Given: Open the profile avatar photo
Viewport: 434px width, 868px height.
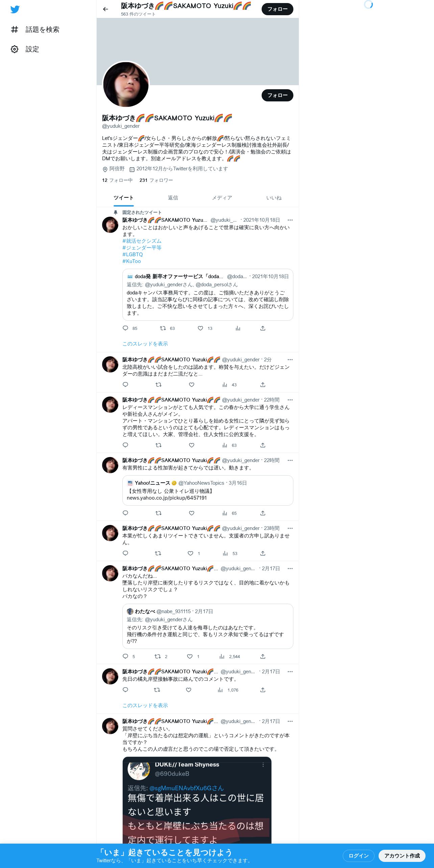Looking at the screenshot, I should 126,85.
